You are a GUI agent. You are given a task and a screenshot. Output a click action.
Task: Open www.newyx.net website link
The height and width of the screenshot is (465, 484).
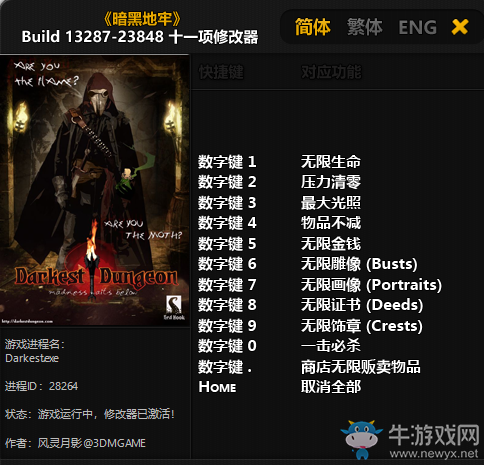pyautogui.click(x=434, y=453)
